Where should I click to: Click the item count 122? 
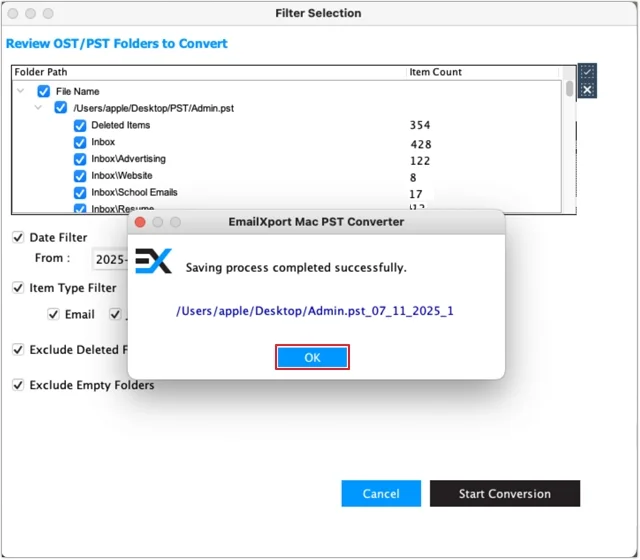pyautogui.click(x=420, y=161)
